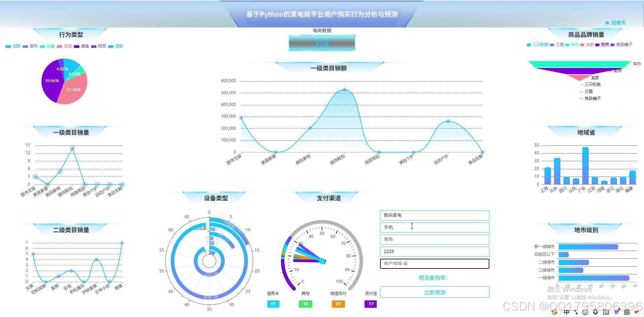Click the 新一线城市 horizontal bar
This screenshot has width=644, height=317.
pos(588,247)
